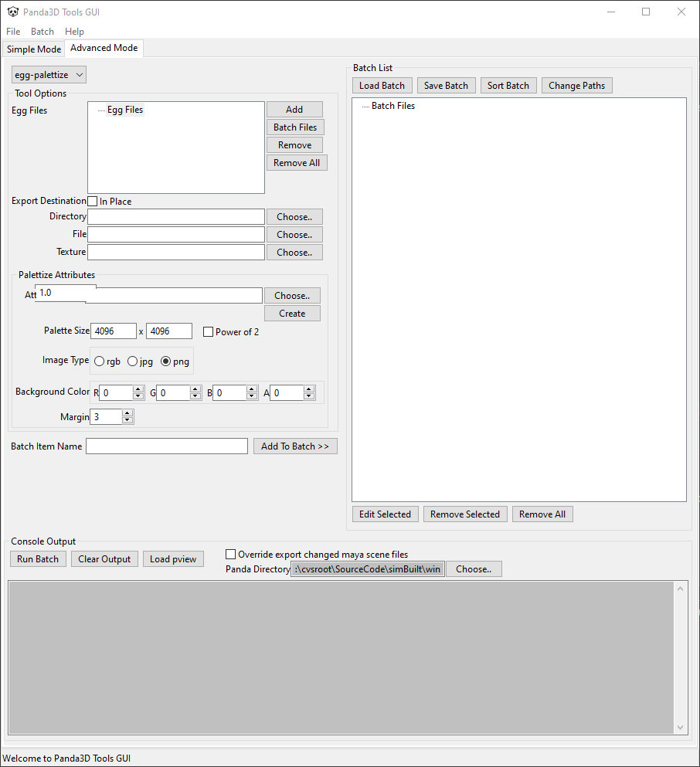Enable the In Place checkbox
The height and width of the screenshot is (767, 700).
point(93,201)
